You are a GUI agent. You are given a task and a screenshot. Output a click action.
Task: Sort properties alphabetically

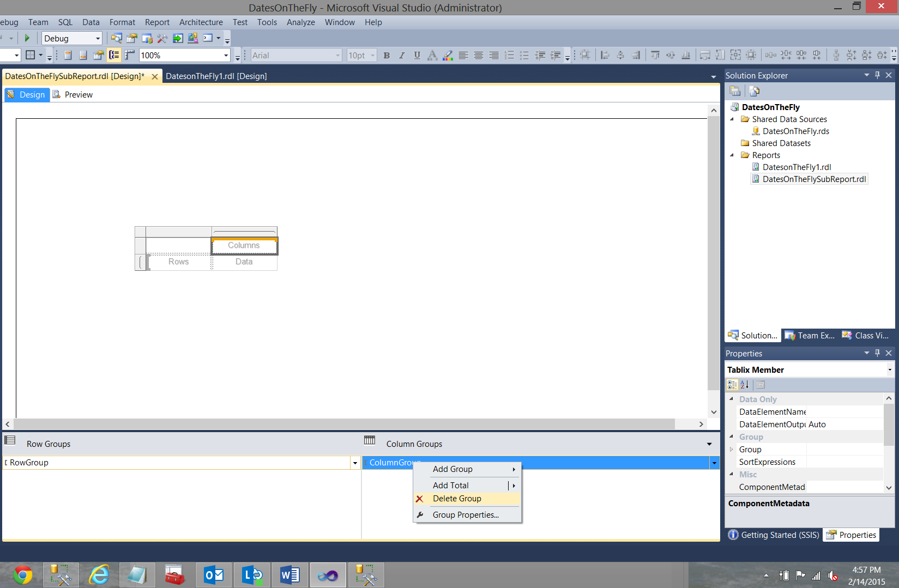point(744,385)
